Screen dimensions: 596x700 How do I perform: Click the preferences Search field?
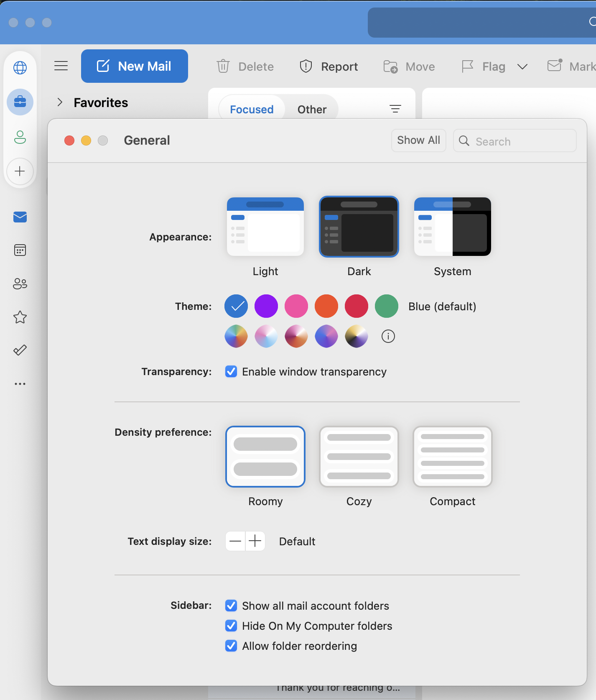tap(515, 141)
